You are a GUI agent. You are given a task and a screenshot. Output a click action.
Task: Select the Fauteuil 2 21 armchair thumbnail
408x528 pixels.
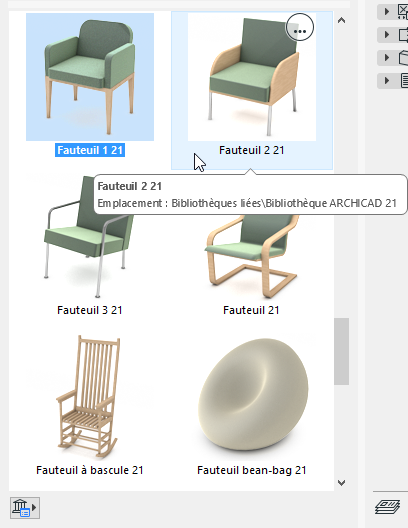click(252, 77)
